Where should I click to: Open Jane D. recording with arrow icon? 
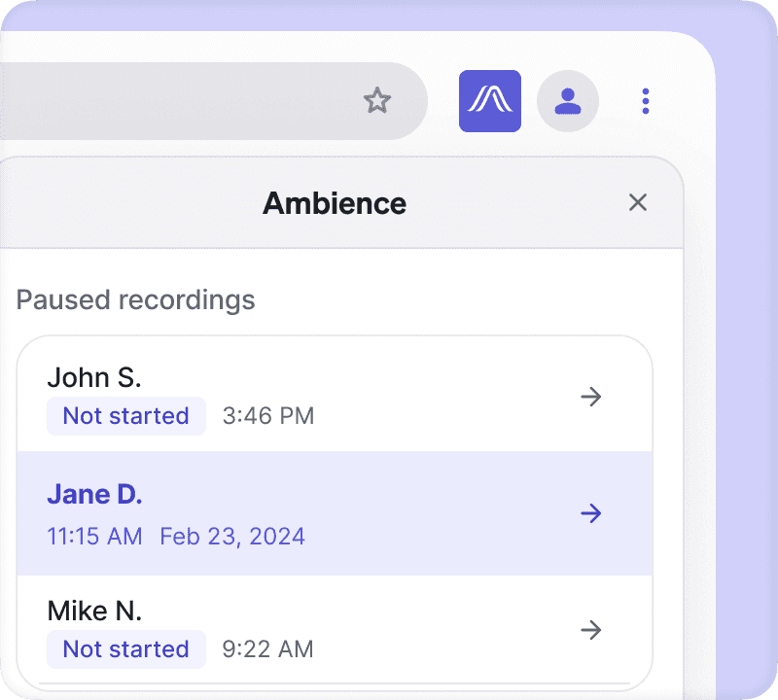tap(591, 513)
